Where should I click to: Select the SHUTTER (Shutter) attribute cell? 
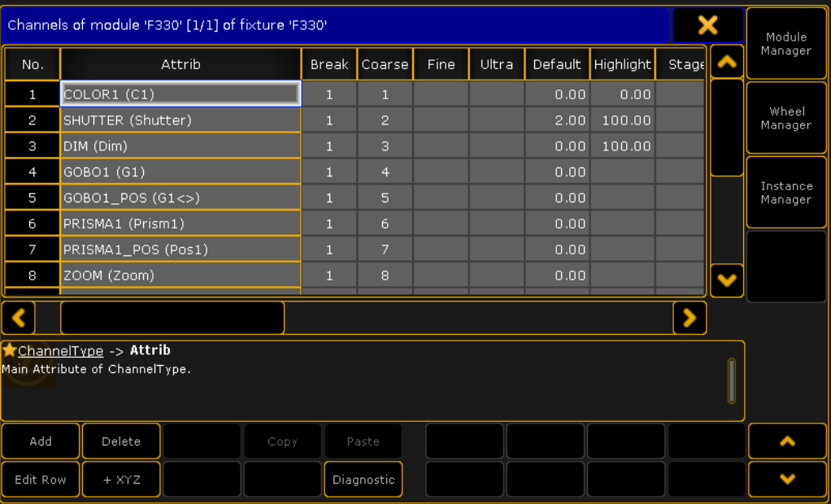tap(181, 120)
